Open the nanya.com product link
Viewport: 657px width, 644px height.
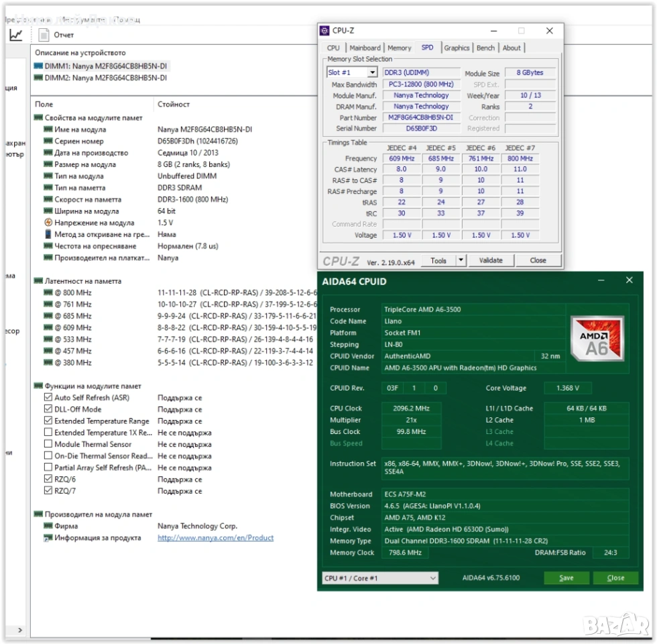tap(215, 538)
